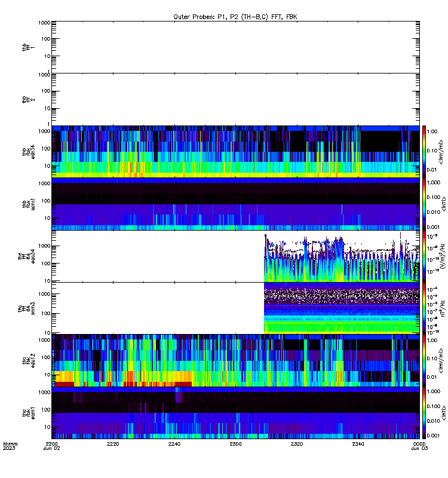Click the '<|mV/m|>' unit label beside thc edc12

coord(441,361)
